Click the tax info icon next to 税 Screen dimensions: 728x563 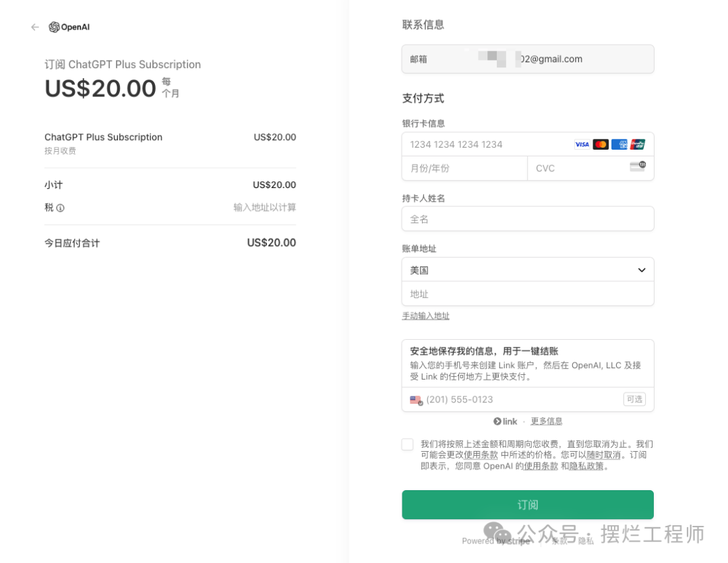pos(60,208)
